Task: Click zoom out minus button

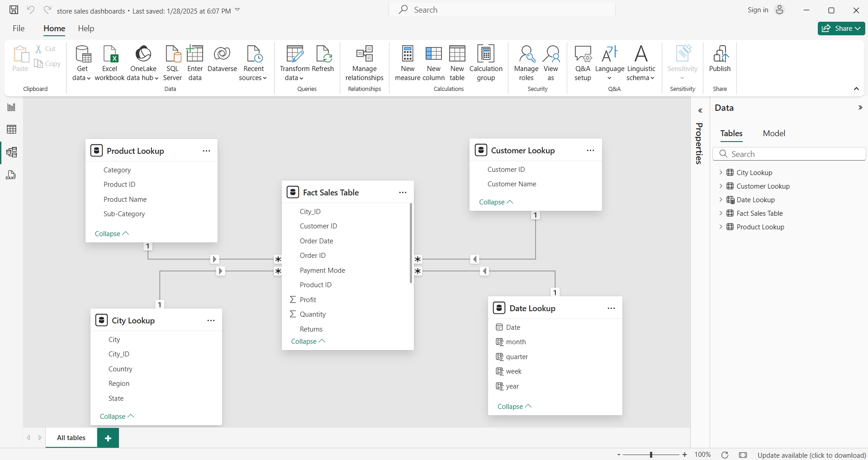Action: [619, 455]
